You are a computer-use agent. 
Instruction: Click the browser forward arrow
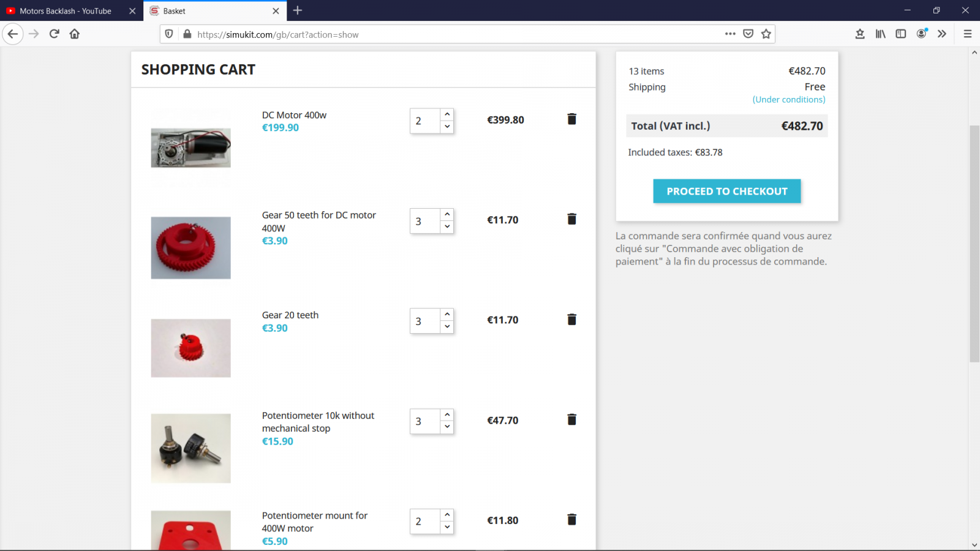[x=34, y=34]
